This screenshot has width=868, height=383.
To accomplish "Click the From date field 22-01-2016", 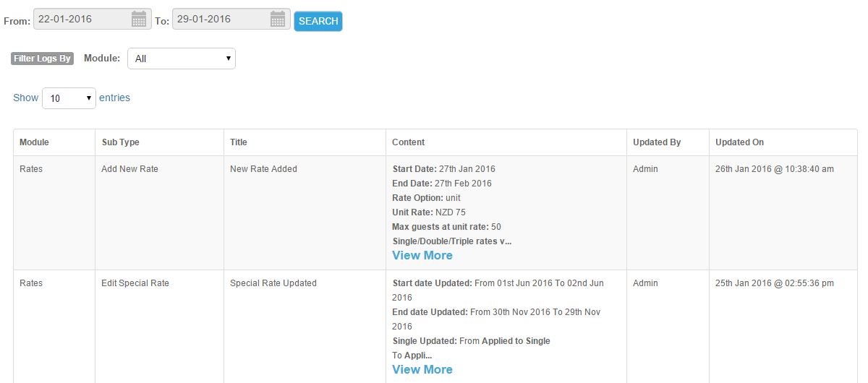I will [93, 20].
